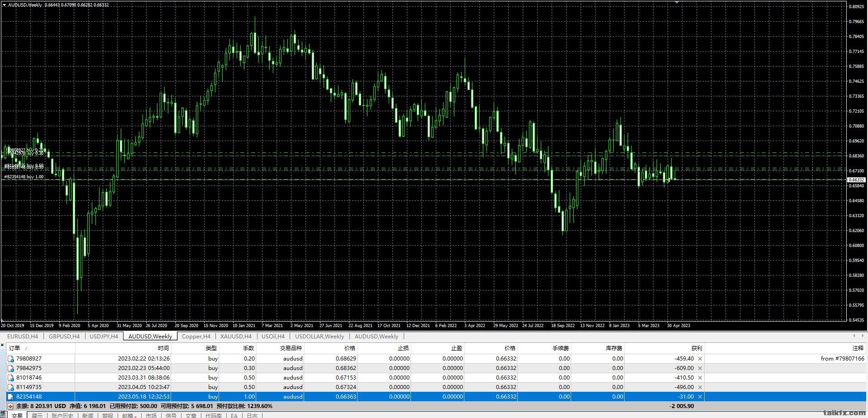Click the order icon for ticket 81018746
This screenshot has width=868, height=418.
11,378
